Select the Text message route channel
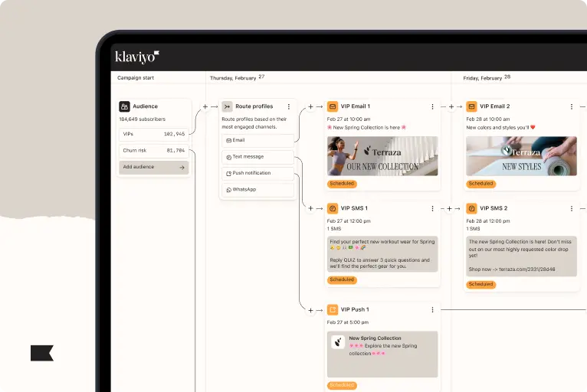 pos(258,157)
